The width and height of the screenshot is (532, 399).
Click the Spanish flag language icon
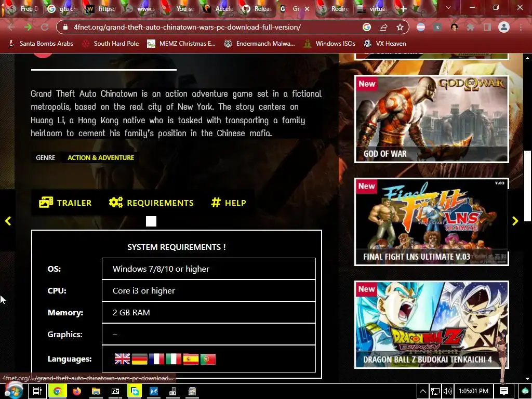tap(191, 359)
